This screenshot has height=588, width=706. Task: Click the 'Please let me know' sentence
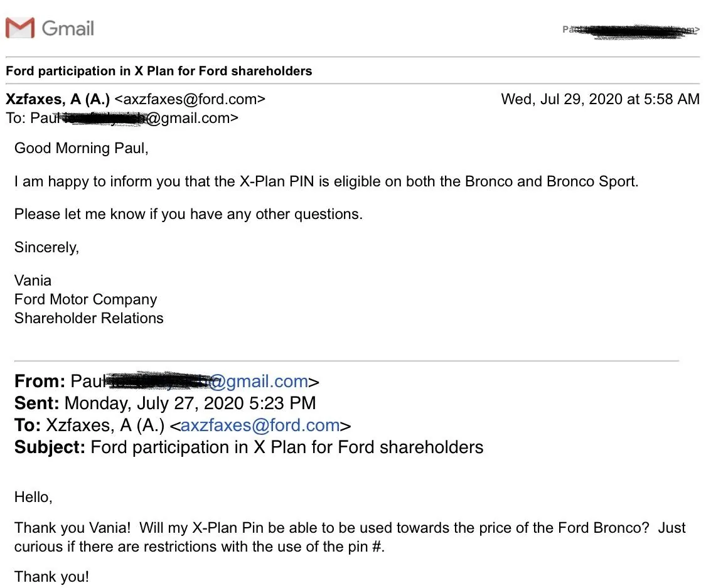tap(189, 215)
